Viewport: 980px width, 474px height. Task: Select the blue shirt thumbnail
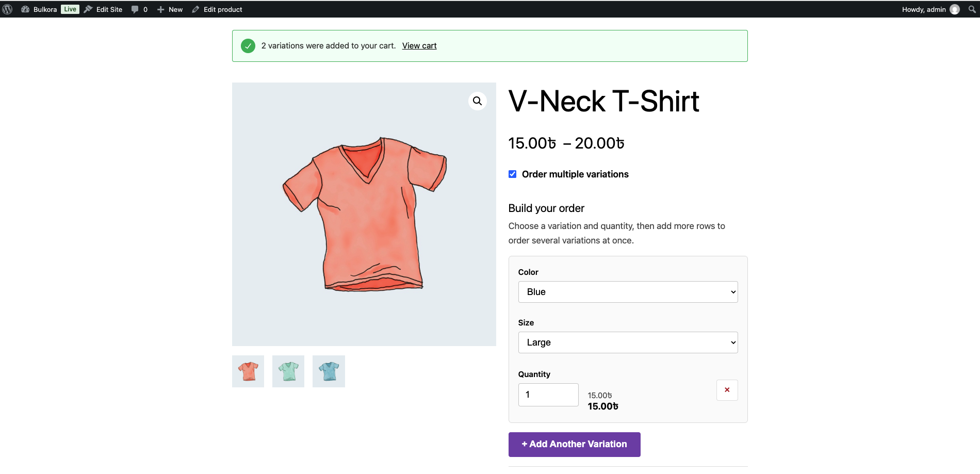pyautogui.click(x=329, y=371)
